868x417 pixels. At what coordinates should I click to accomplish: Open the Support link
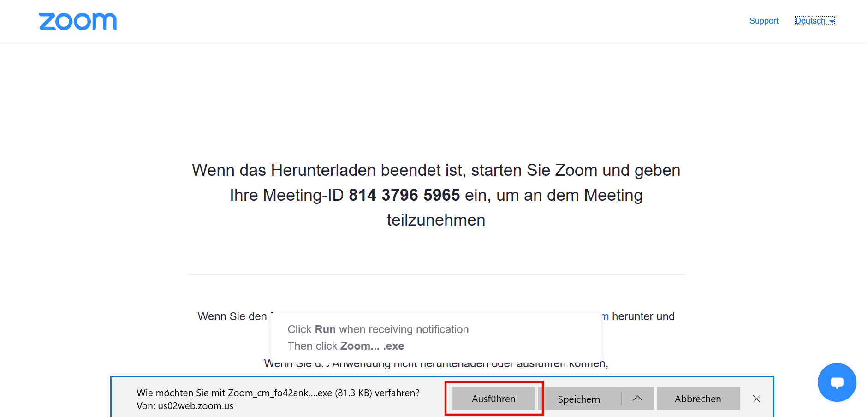pos(763,21)
